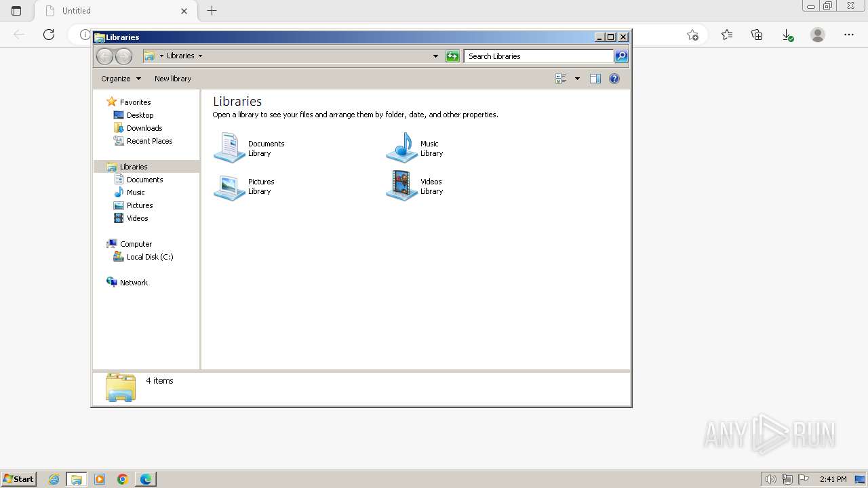This screenshot has width=868, height=488.
Task: Click the change view icon
Action: pyautogui.click(x=561, y=79)
